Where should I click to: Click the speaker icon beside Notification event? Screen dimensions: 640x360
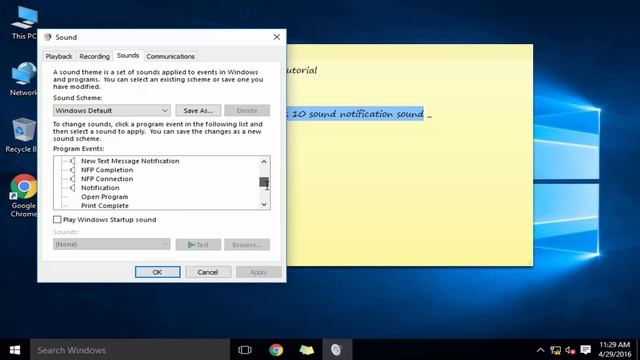click(x=72, y=188)
